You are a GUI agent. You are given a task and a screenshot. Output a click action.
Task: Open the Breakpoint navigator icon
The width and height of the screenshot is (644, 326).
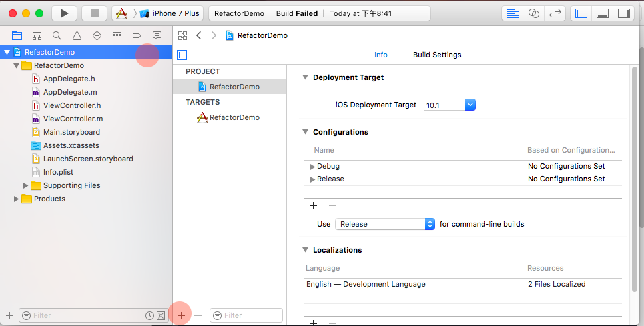pos(137,35)
